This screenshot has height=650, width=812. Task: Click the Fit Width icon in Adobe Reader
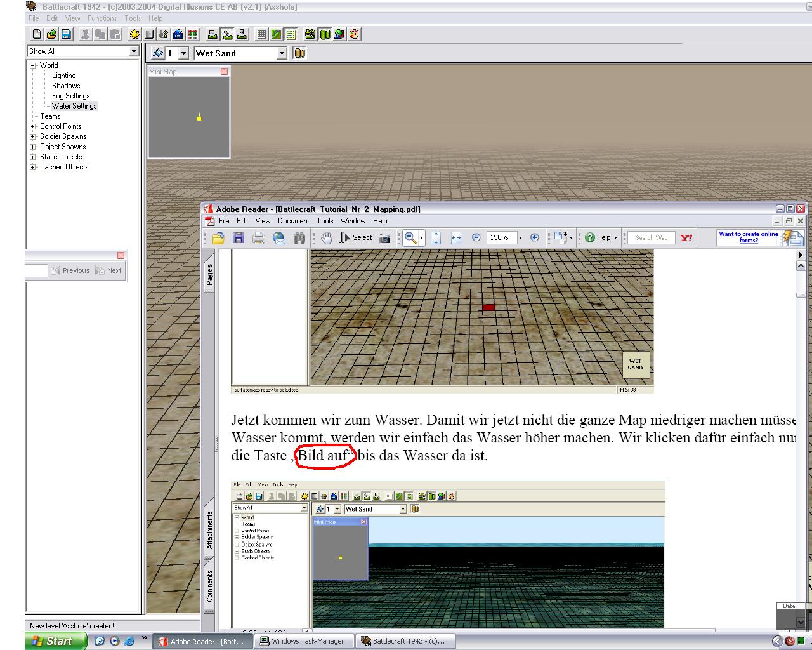(456, 238)
